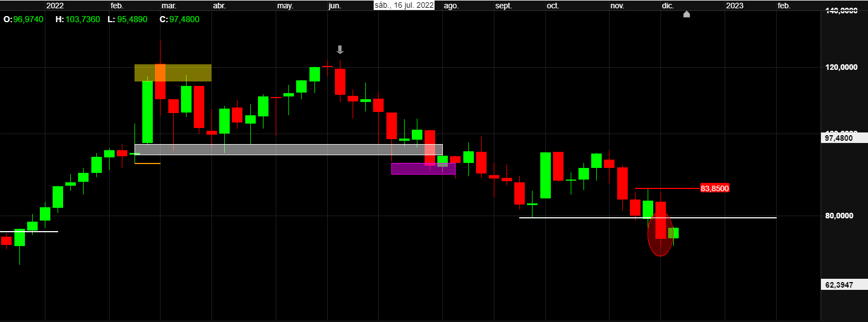Click the open value O:96,9740
The width and height of the screenshot is (868, 322).
23,19
